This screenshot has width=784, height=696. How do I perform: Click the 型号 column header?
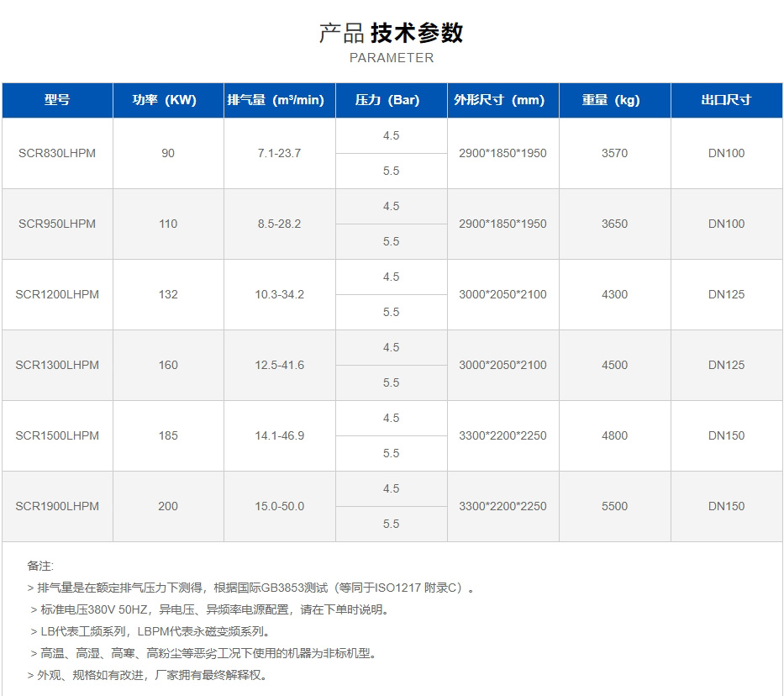coord(57,100)
